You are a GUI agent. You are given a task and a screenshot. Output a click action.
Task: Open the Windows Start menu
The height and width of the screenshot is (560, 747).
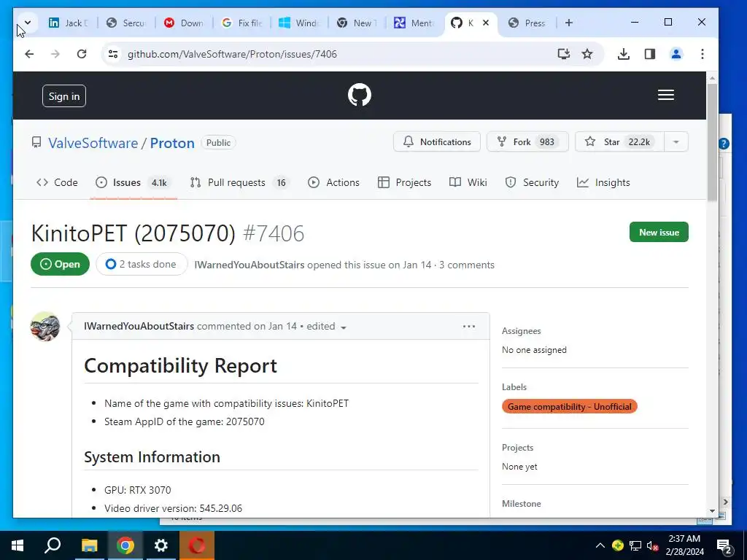pyautogui.click(x=18, y=545)
